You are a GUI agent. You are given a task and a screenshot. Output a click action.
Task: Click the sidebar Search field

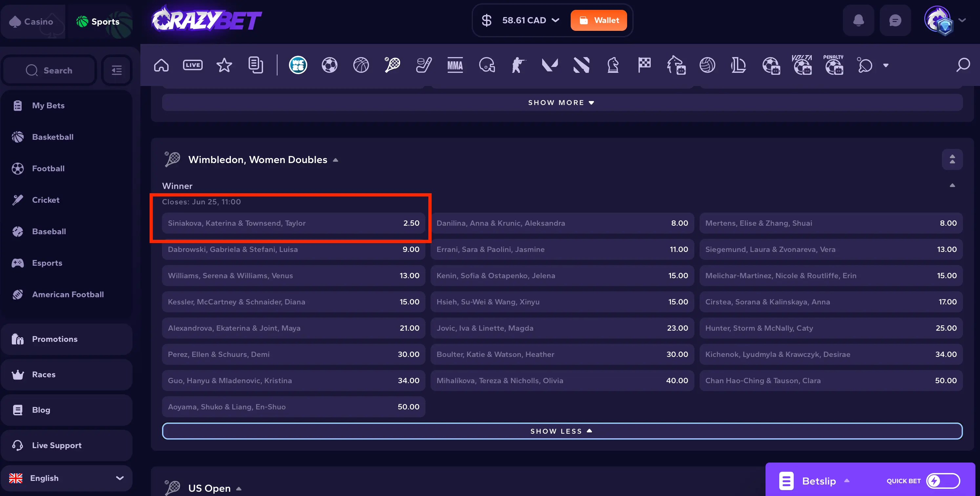point(49,70)
